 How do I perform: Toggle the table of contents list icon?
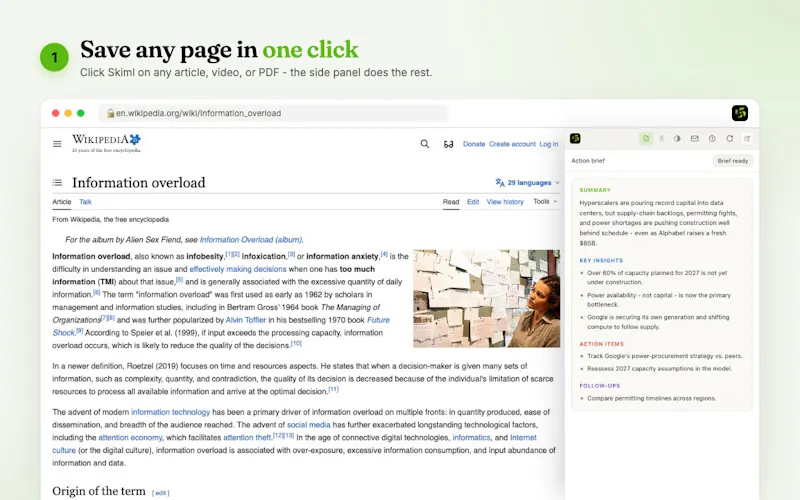point(57,183)
